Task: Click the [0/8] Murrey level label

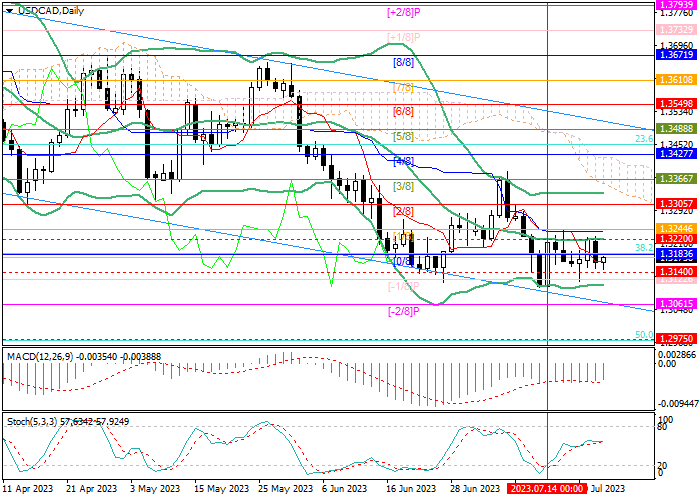Action: pos(404,262)
